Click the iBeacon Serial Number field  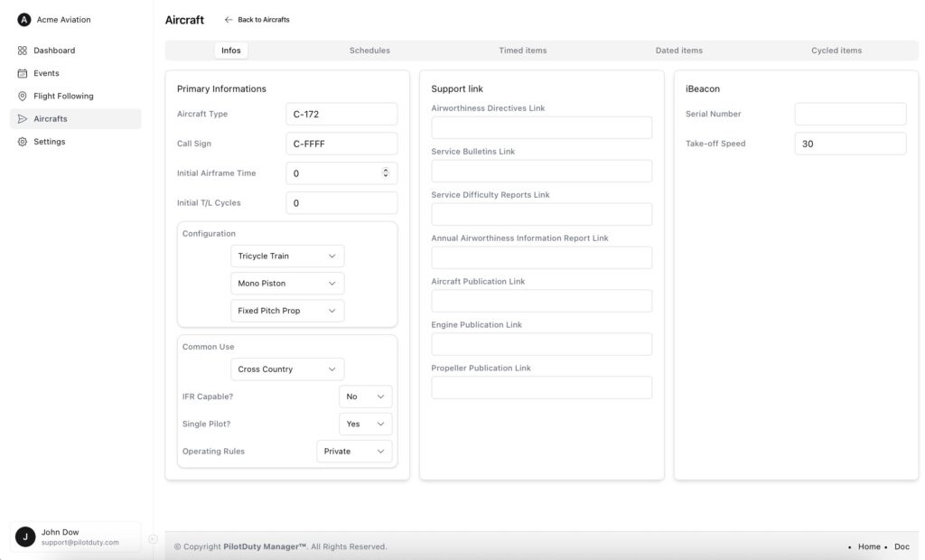click(849, 114)
